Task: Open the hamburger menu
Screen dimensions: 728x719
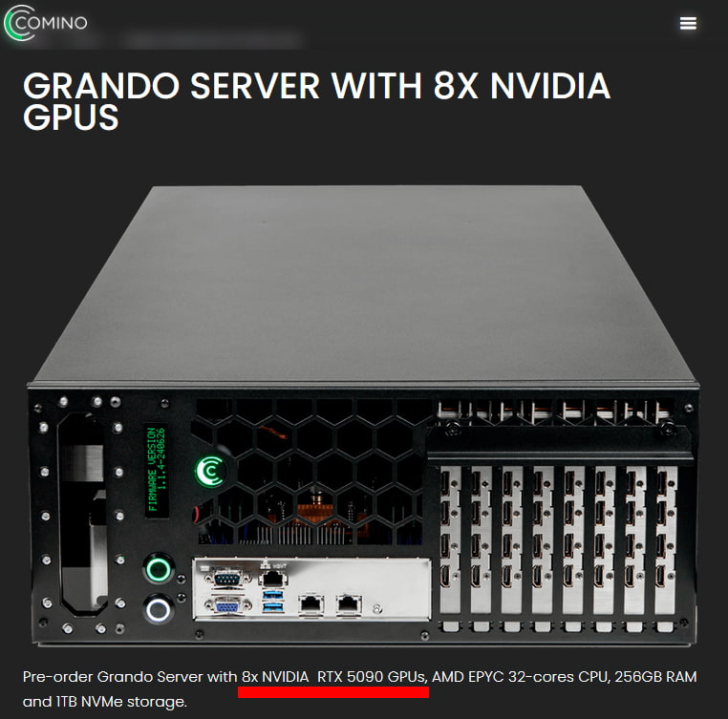Action: 688,23
